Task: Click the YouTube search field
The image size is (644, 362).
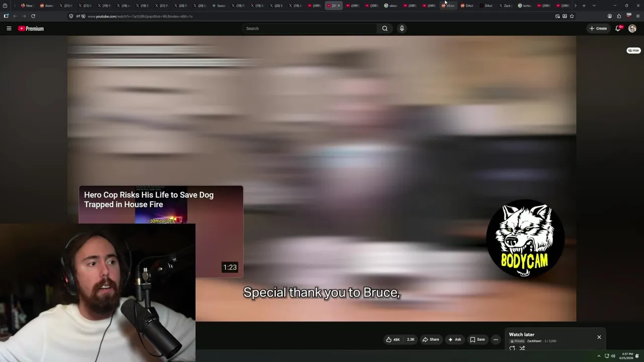Action: point(309,29)
